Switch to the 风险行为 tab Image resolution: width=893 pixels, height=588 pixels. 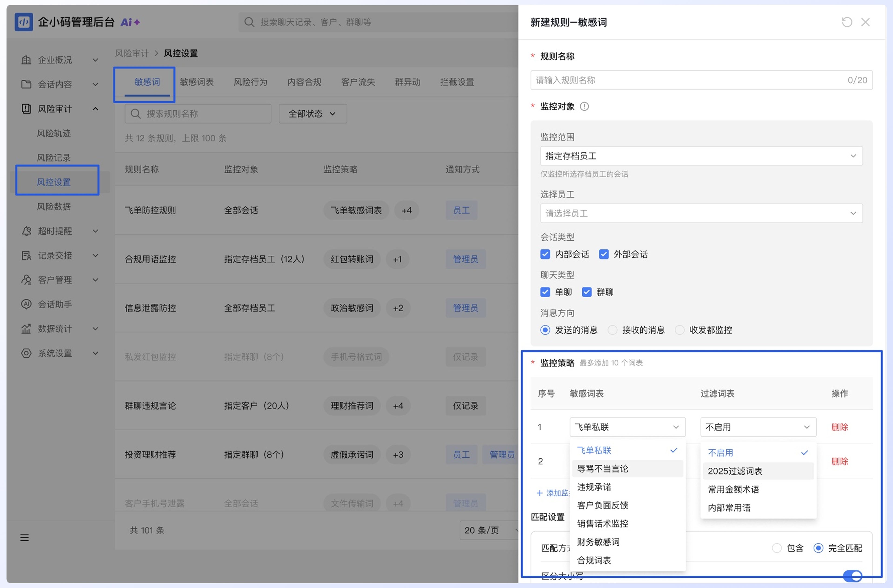pyautogui.click(x=250, y=82)
